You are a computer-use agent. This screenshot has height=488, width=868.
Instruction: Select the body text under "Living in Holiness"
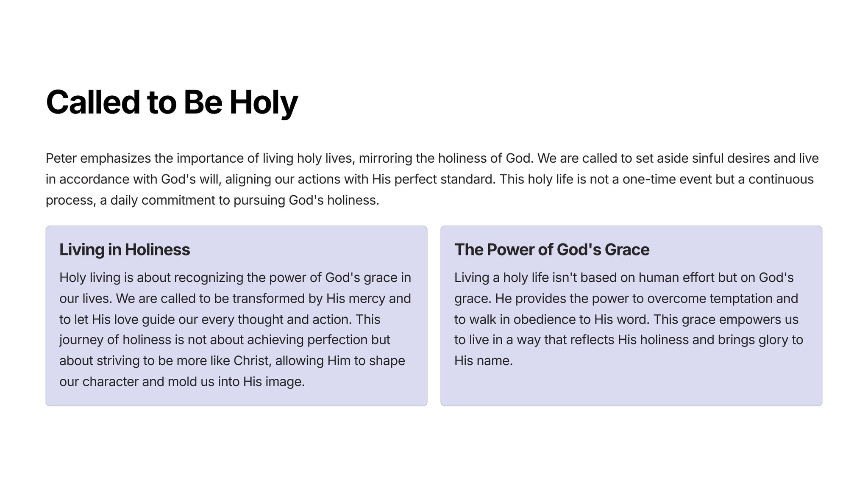235,330
